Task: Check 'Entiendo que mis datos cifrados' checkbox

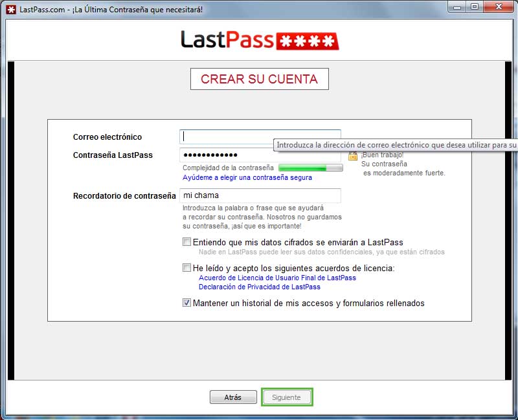Action: point(186,241)
